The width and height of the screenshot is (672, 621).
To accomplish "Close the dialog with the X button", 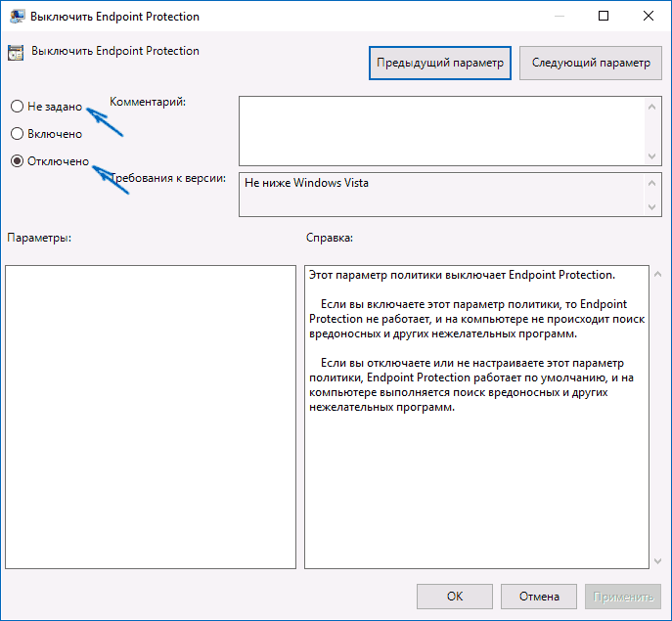I will [x=649, y=16].
